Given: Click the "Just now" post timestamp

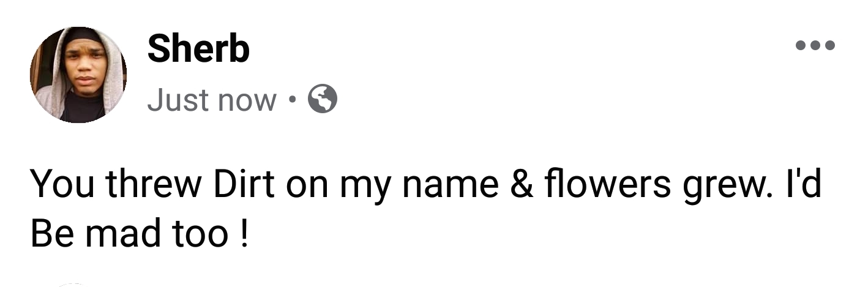Looking at the screenshot, I should [x=212, y=100].
